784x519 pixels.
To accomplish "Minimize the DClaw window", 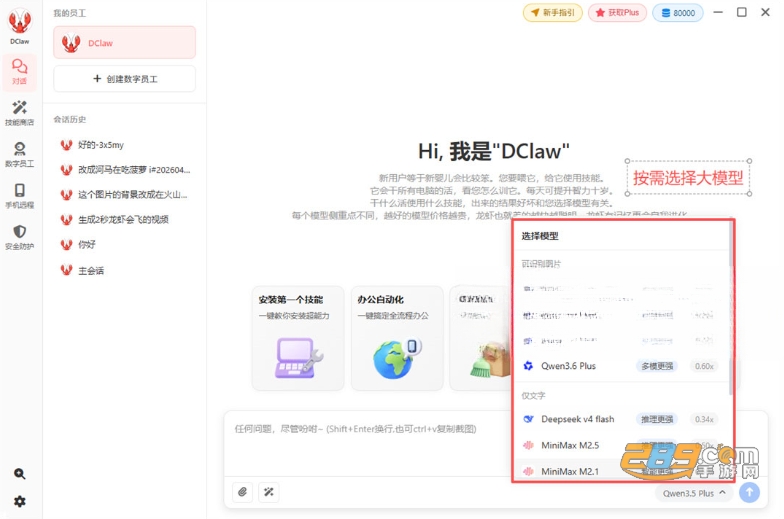I will [x=718, y=12].
